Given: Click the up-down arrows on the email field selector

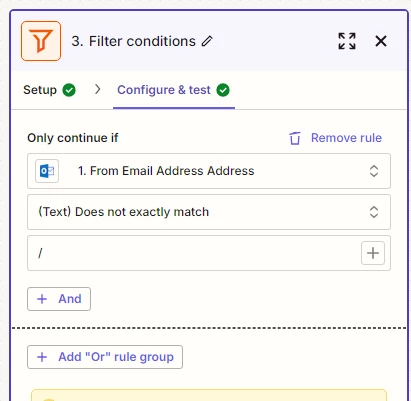Looking at the screenshot, I should (374, 171).
